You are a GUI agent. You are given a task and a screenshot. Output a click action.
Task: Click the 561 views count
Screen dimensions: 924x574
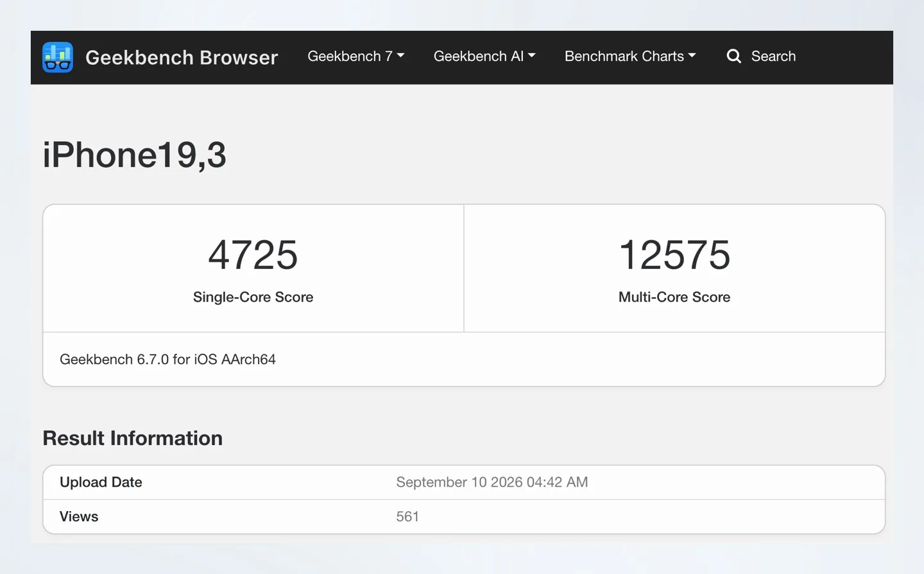pos(407,517)
